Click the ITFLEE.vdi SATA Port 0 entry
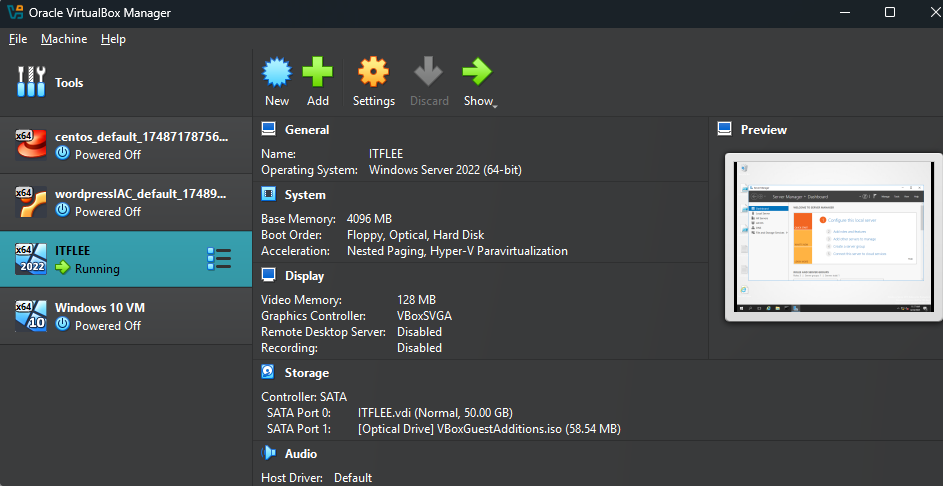943x486 pixels. point(435,413)
